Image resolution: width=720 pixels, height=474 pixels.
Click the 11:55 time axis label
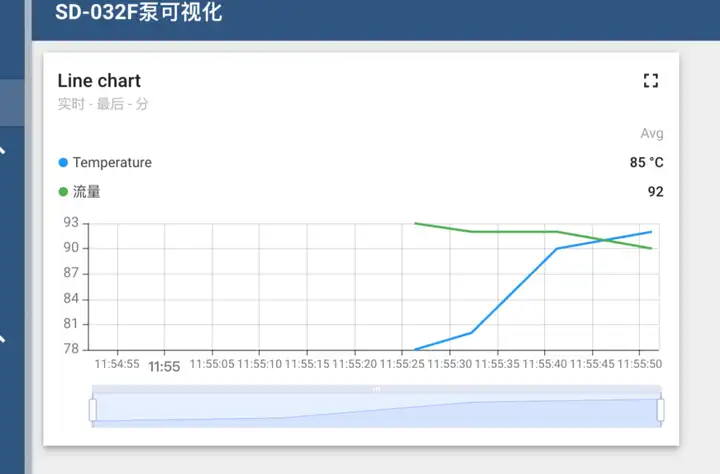tap(164, 366)
